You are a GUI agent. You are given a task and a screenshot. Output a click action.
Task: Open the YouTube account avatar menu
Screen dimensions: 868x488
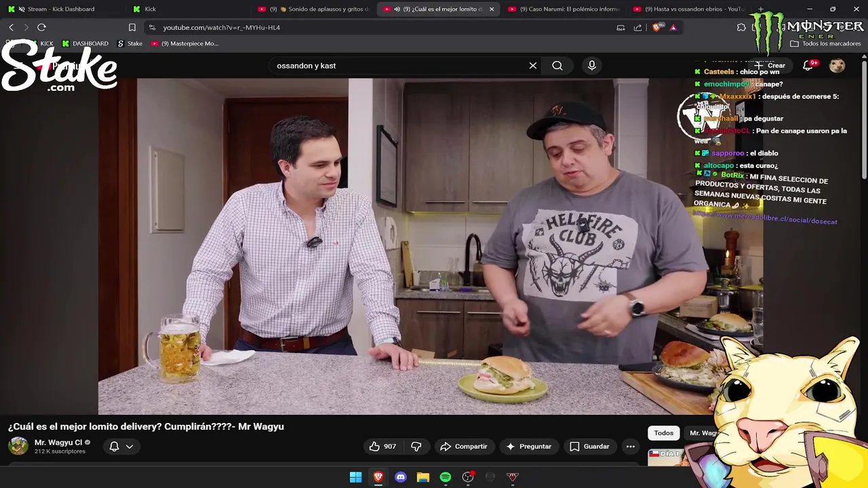837,66
